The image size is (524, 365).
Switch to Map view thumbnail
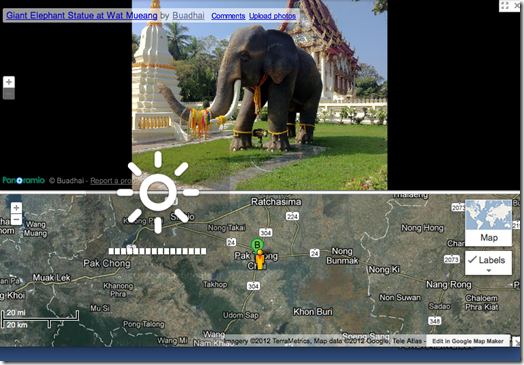(x=489, y=223)
